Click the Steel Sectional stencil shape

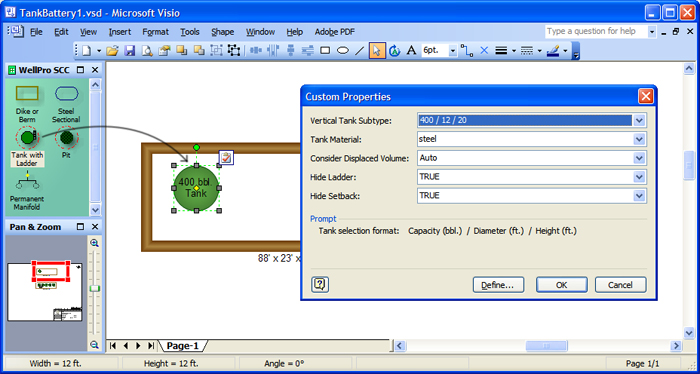[66, 104]
